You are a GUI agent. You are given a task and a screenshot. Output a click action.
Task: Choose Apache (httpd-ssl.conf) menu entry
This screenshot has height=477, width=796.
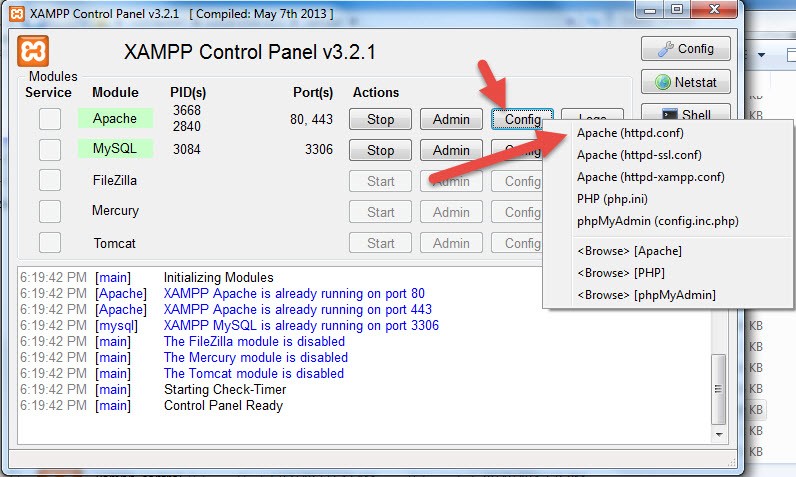(x=639, y=155)
